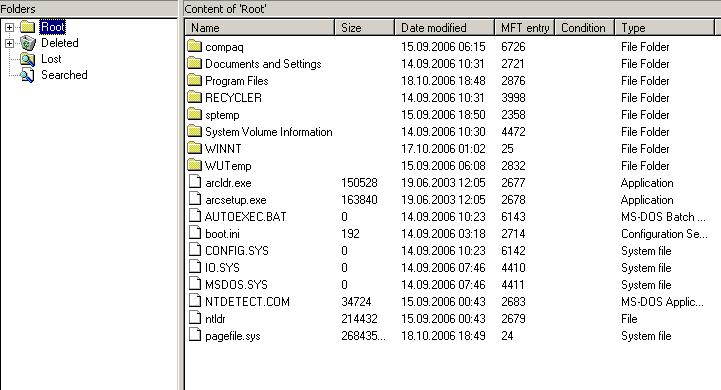
Task: Select the Deleted recycle bin icon
Action: click(x=28, y=43)
